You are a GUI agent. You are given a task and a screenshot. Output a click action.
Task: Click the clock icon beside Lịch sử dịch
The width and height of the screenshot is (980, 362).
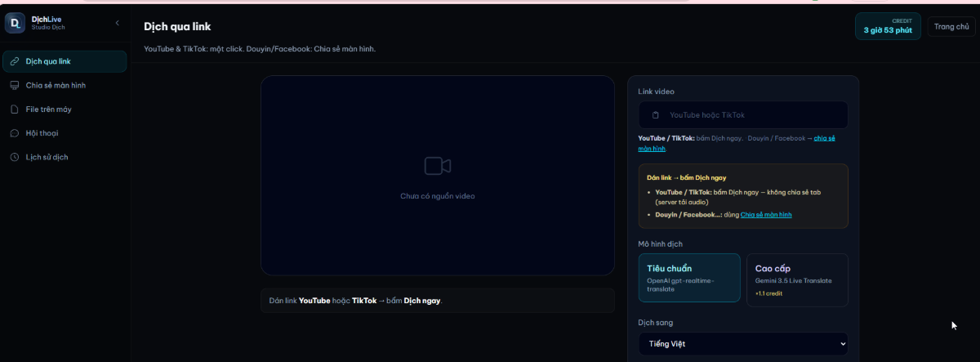pos(15,157)
